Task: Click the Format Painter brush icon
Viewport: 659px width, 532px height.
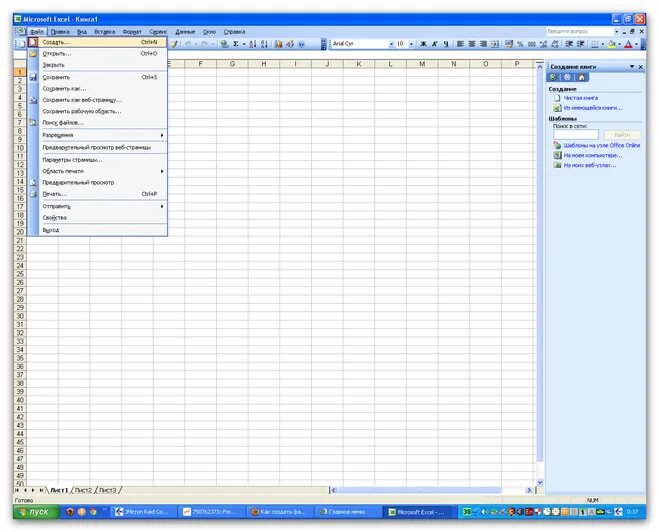Action: pos(174,44)
